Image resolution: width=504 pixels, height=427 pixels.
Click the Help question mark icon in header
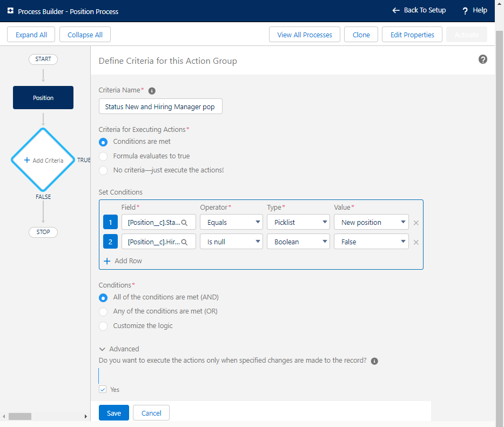click(x=465, y=11)
